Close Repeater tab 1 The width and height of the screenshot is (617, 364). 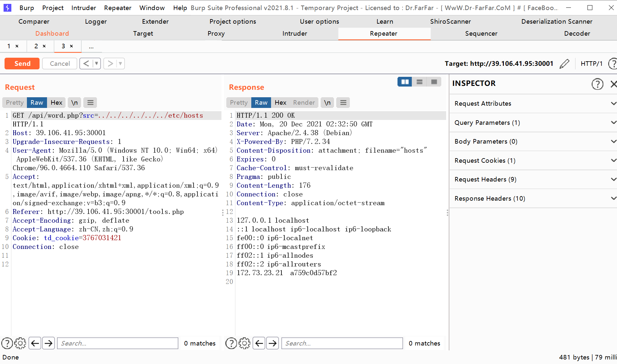[x=17, y=46]
